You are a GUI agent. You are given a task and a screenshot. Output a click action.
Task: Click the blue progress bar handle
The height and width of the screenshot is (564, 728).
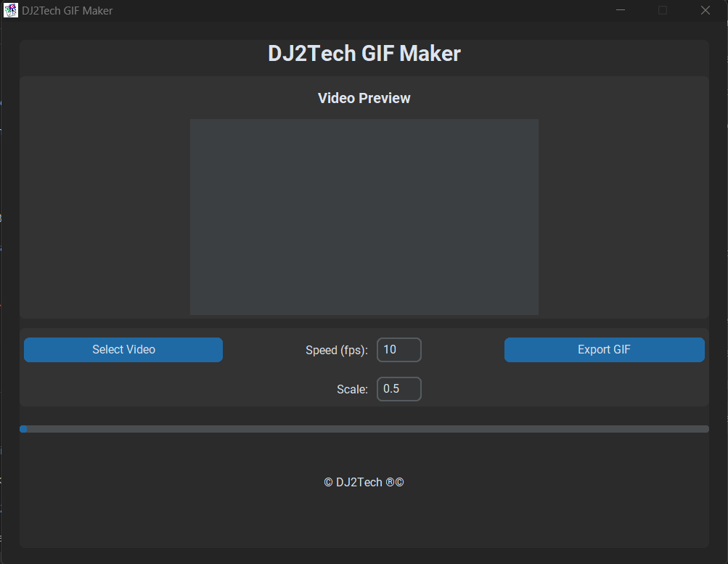pyautogui.click(x=23, y=429)
